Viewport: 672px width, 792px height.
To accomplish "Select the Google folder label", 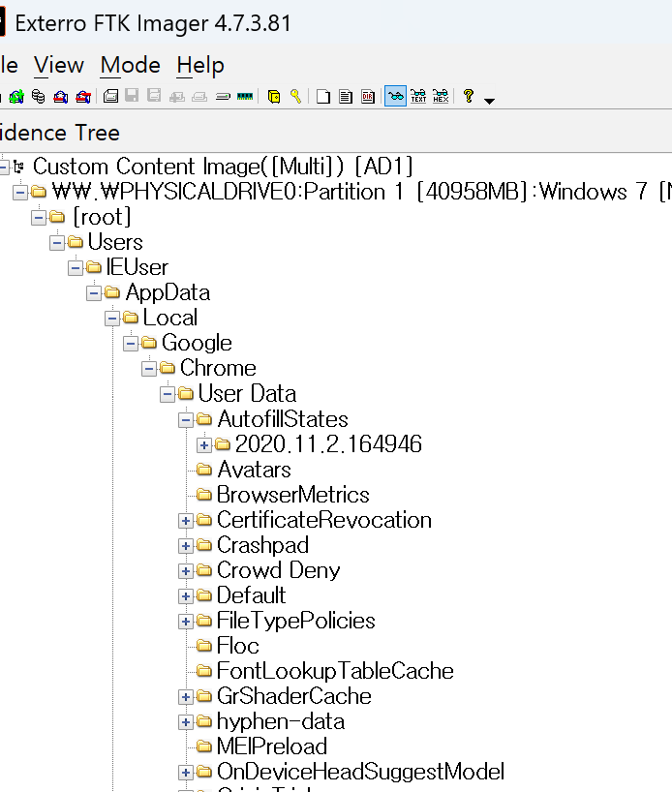I will [197, 343].
